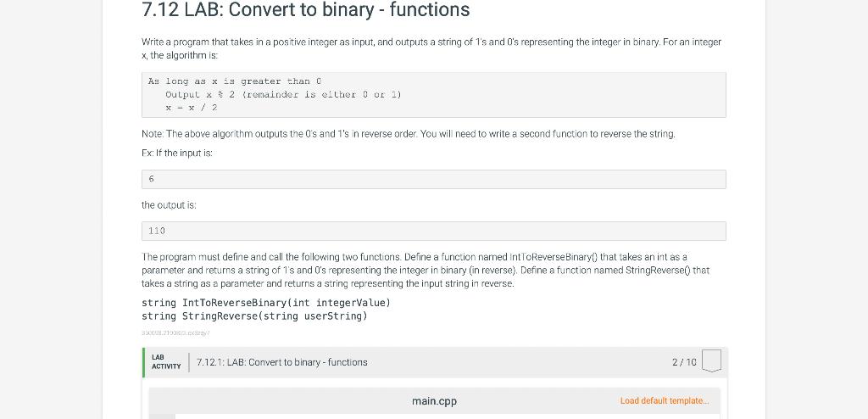Click the 'the output is:' label
868x419 pixels.
pos(169,205)
